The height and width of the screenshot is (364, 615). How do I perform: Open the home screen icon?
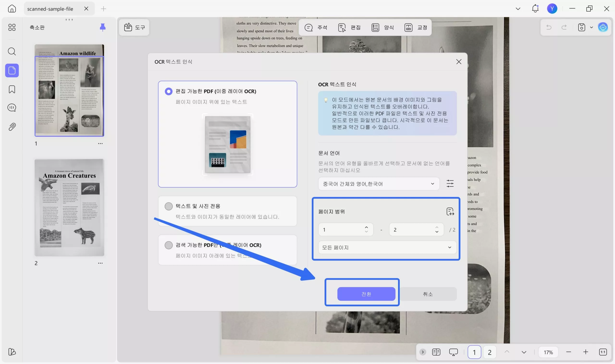pyautogui.click(x=12, y=9)
